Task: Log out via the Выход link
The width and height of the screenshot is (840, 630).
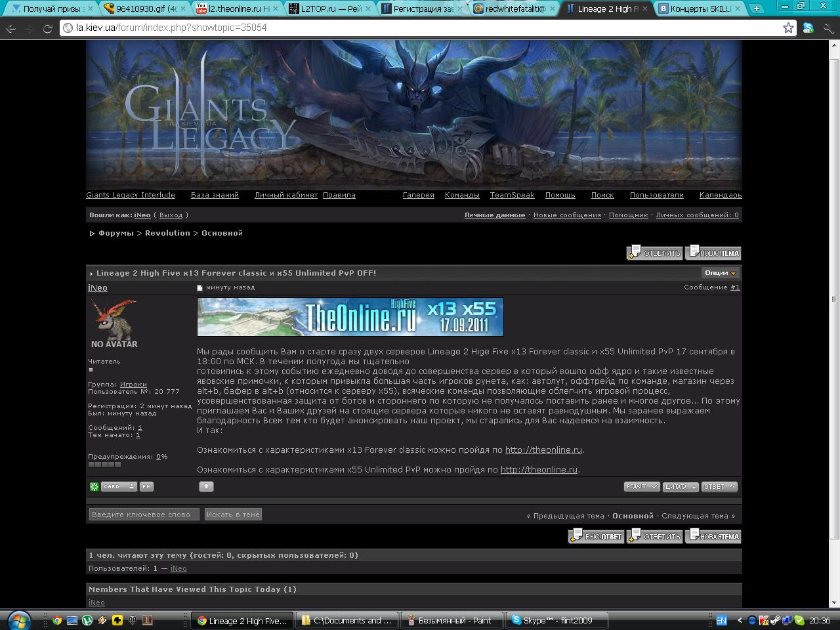Action: [x=171, y=215]
